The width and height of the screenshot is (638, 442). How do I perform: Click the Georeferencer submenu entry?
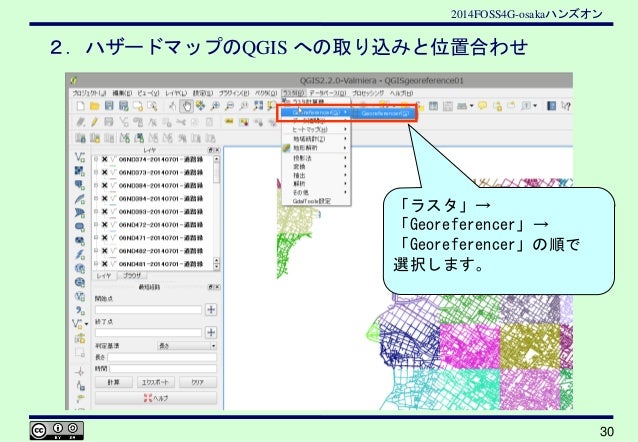point(385,114)
